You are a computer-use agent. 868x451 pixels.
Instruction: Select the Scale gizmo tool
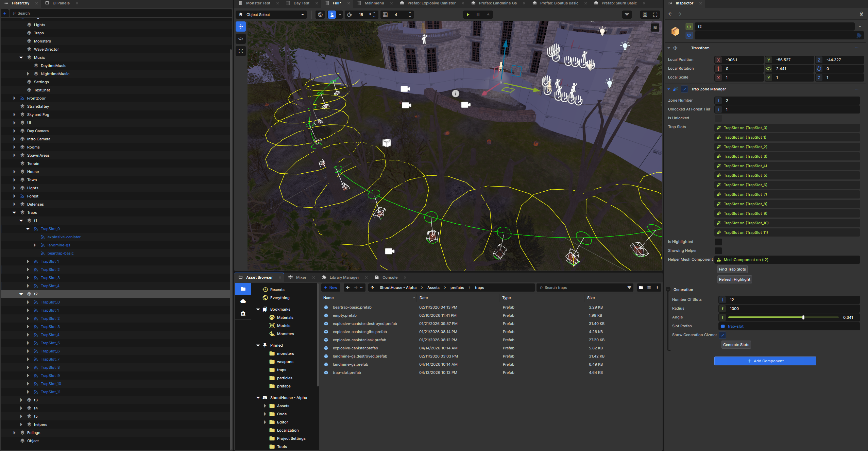(x=241, y=51)
